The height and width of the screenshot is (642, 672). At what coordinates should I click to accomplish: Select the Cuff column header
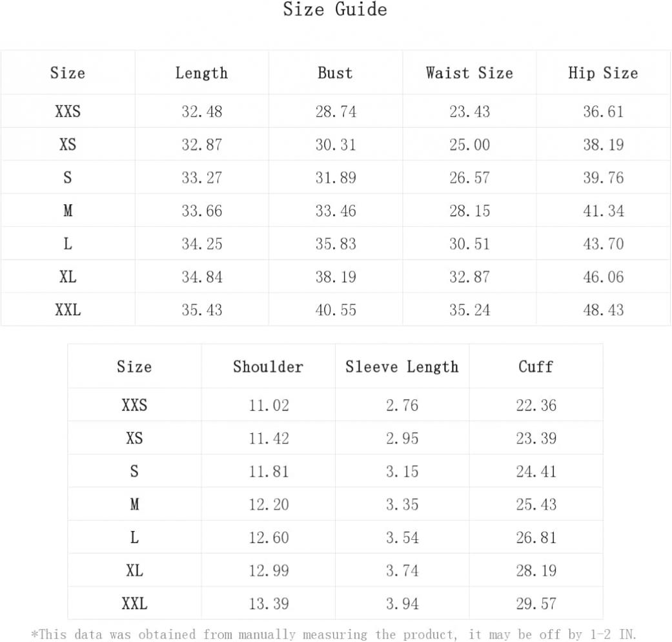point(536,367)
